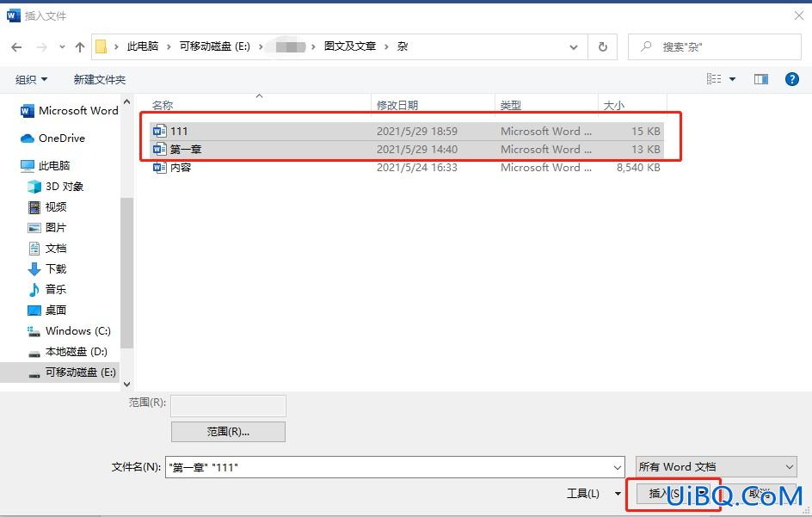Refresh the folder view
The height and width of the screenshot is (517, 812).
[603, 47]
